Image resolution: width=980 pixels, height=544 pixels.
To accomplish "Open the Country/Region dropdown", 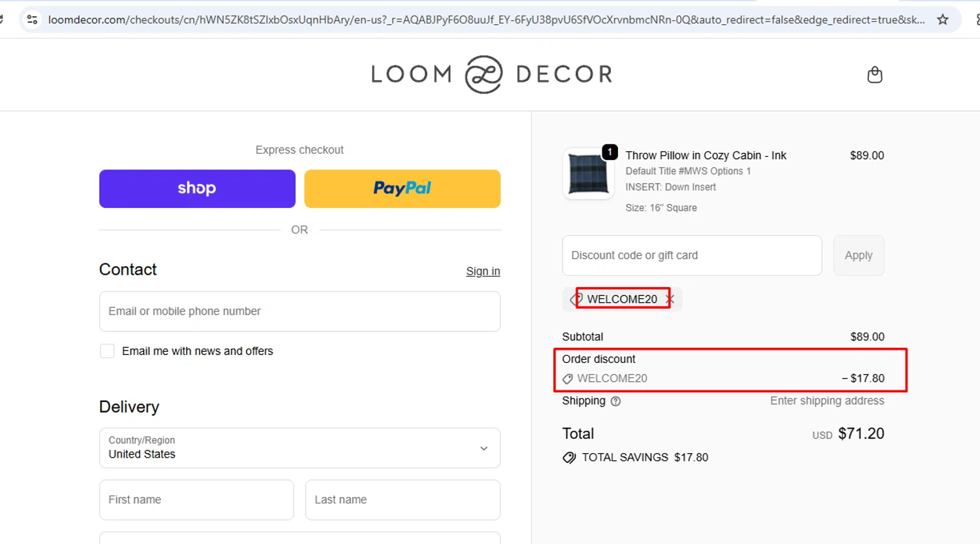I will pyautogui.click(x=300, y=448).
